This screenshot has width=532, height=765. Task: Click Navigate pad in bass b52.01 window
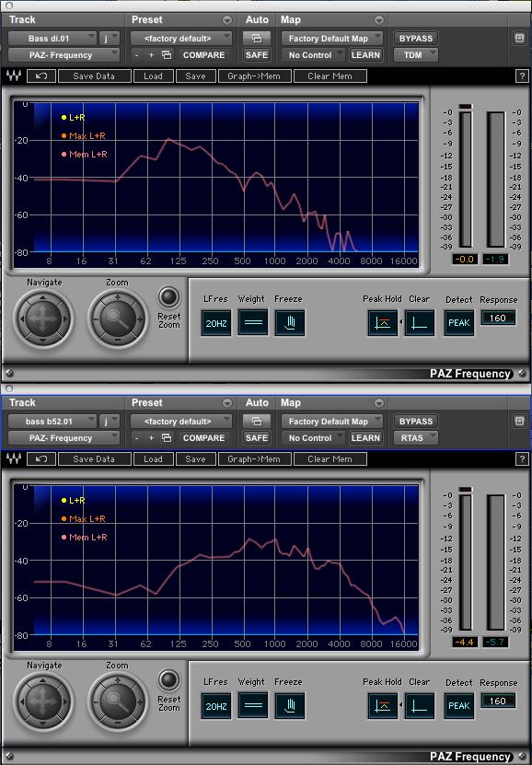tap(43, 701)
